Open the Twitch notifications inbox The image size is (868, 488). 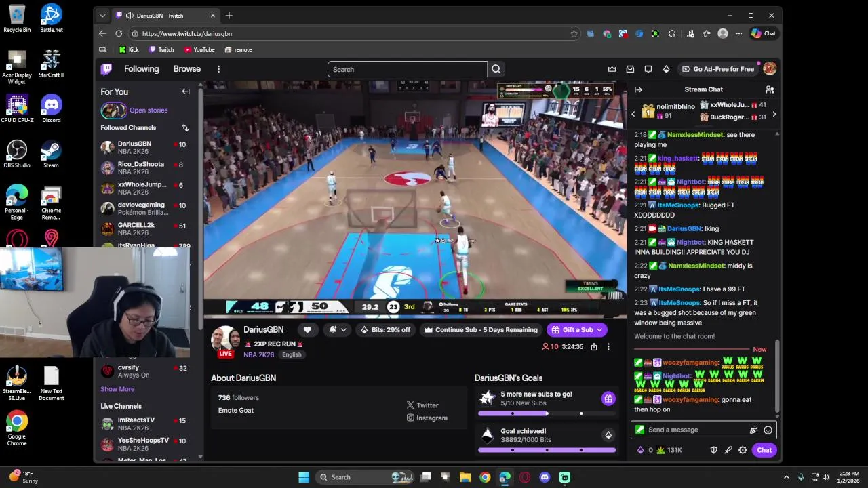tap(630, 69)
